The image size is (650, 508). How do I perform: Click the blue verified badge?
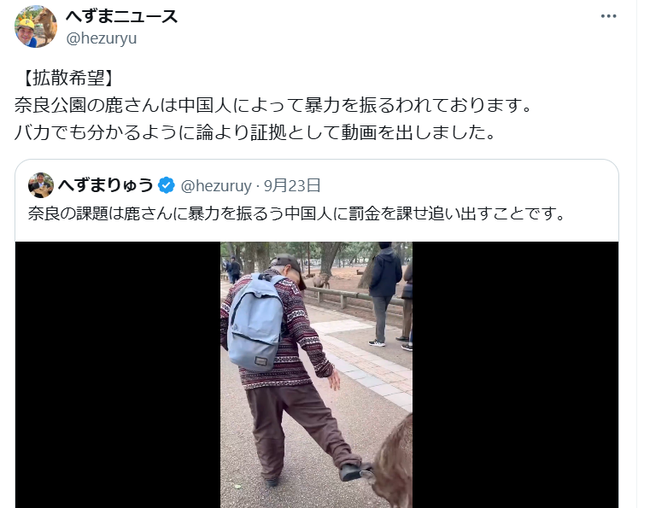click(166, 185)
